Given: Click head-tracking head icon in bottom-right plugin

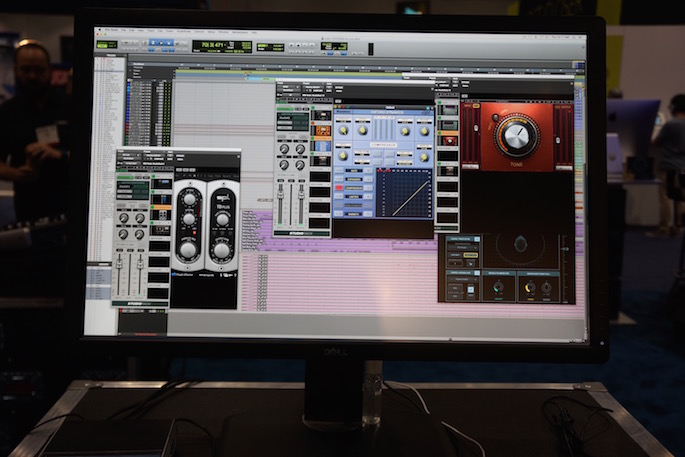Looking at the screenshot, I should pyautogui.click(x=520, y=244).
